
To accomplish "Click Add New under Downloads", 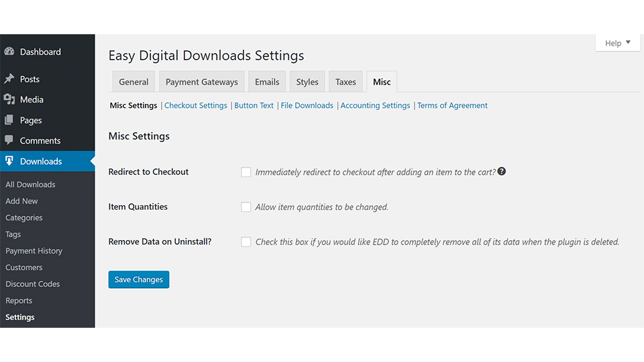I will (21, 201).
